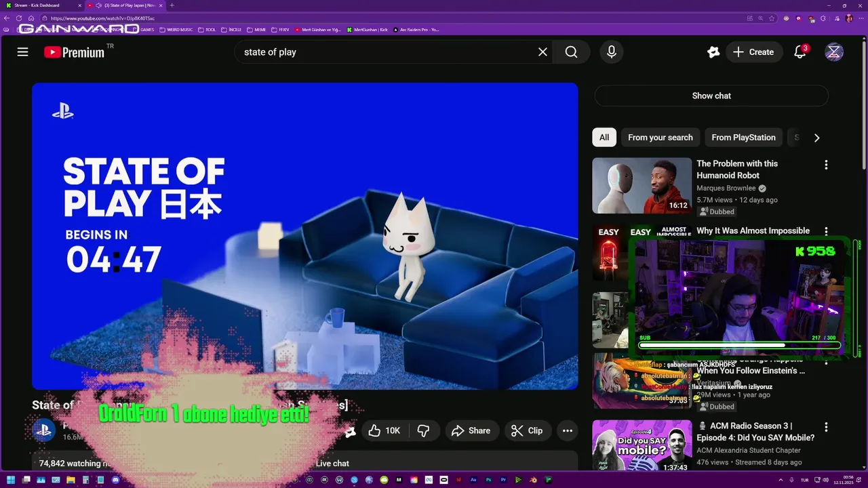Open the WEIRD MUSIC bookmarks folder
Screen dimensions: 868x488
[x=176, y=30]
